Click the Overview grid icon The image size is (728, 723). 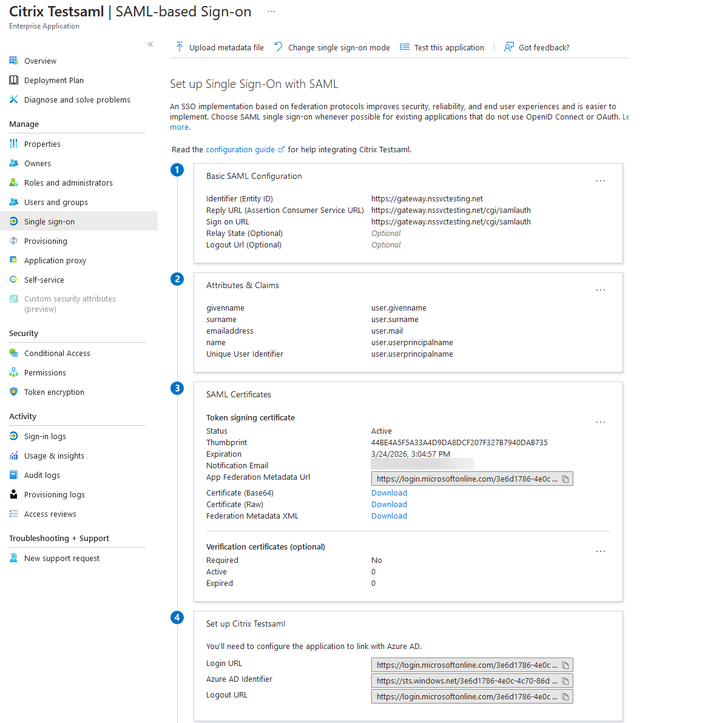click(13, 61)
